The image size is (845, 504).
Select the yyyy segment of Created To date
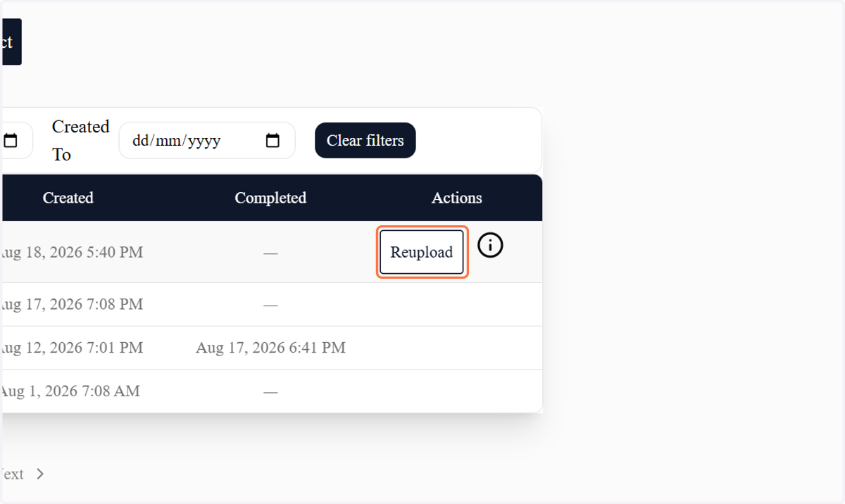click(204, 141)
